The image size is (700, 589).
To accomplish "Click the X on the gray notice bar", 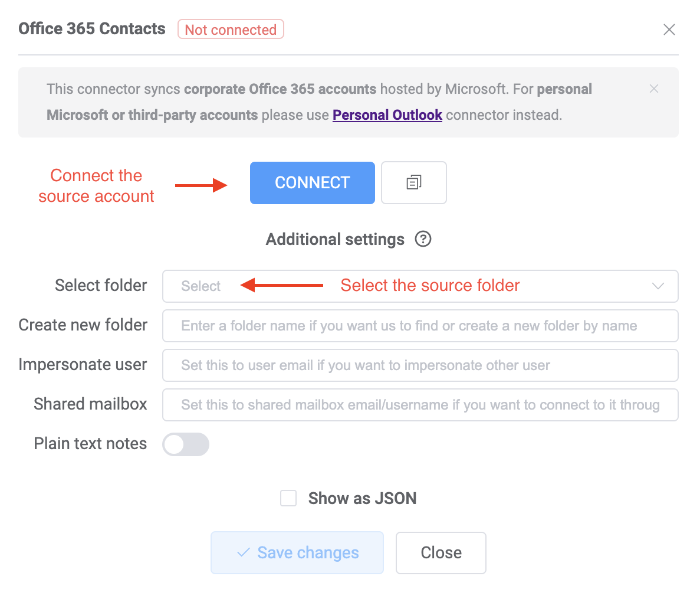I will coord(654,89).
